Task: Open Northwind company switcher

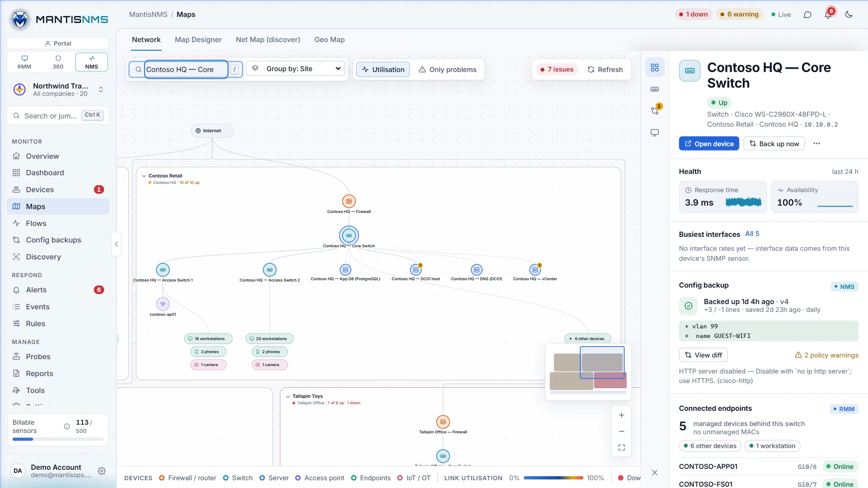Action: (x=58, y=89)
